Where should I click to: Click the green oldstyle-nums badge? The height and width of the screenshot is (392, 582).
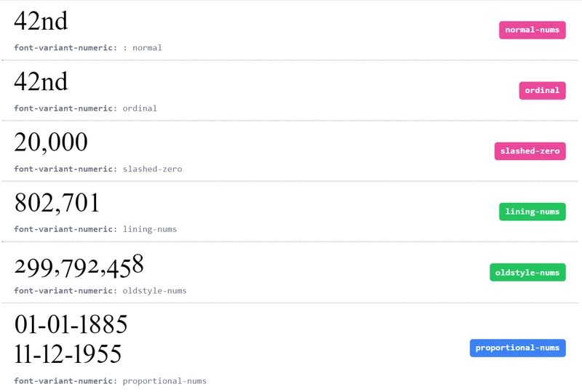pos(527,273)
